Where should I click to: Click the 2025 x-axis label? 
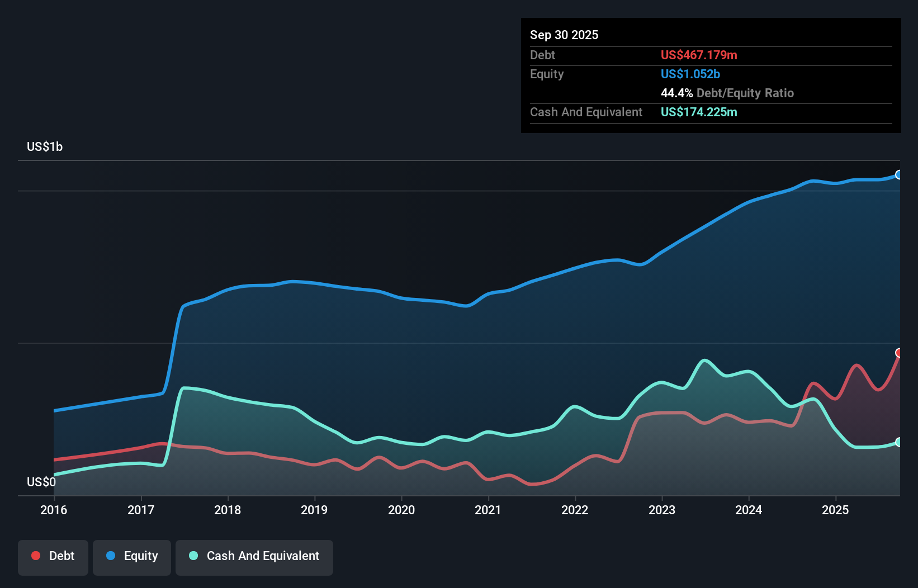click(835, 510)
